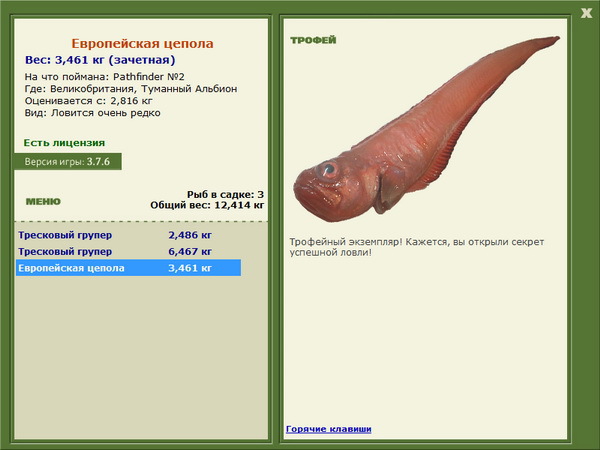Click the Есть лицензия label
The height and width of the screenshot is (450, 600).
point(64,143)
